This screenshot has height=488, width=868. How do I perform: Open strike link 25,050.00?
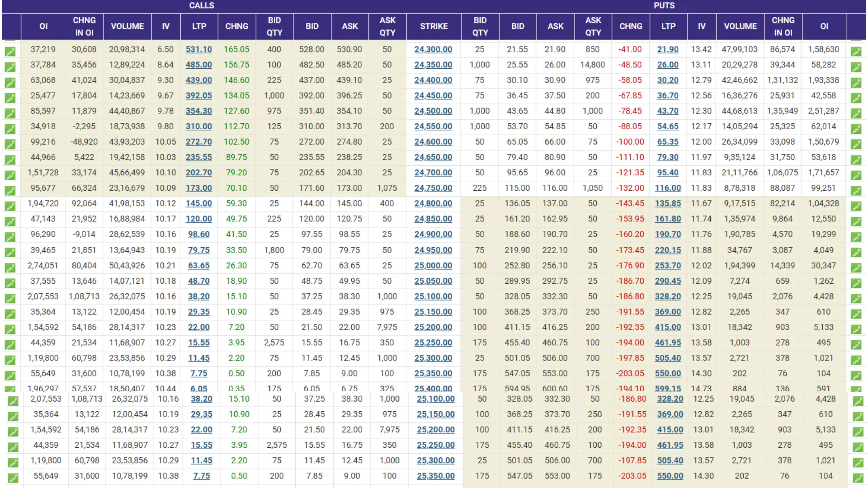(x=433, y=281)
